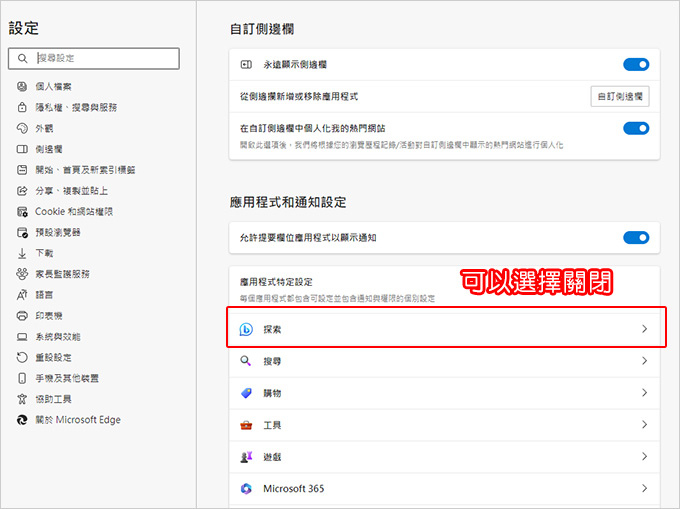Open 隱私權、搜尋與服務 settings page

[x=76, y=107]
